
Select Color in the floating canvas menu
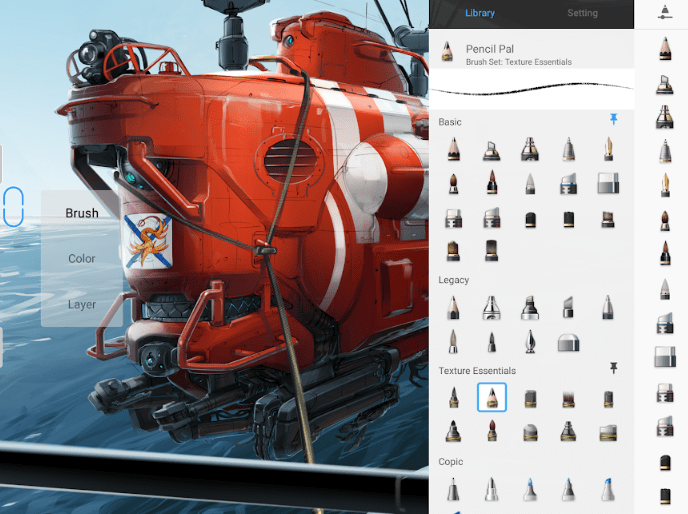point(82,259)
